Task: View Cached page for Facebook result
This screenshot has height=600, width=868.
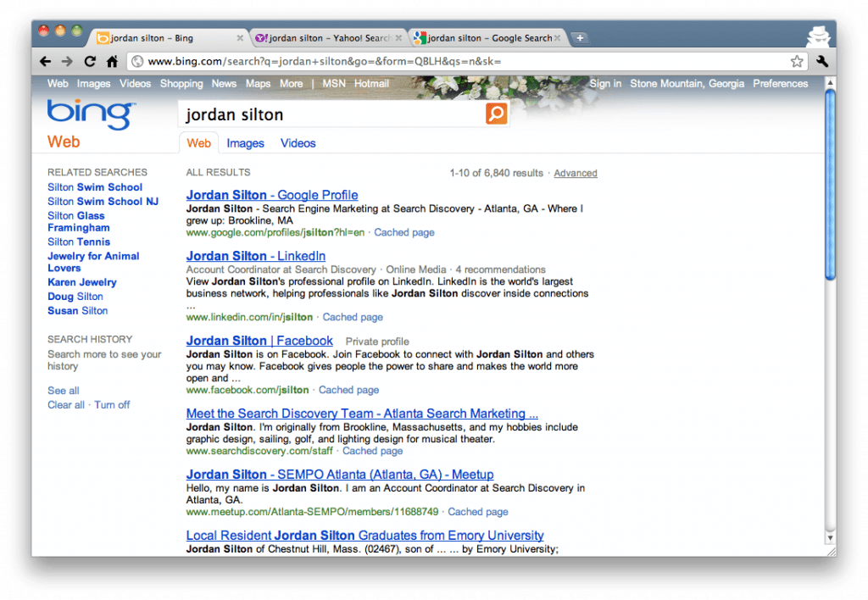Action: tap(348, 390)
